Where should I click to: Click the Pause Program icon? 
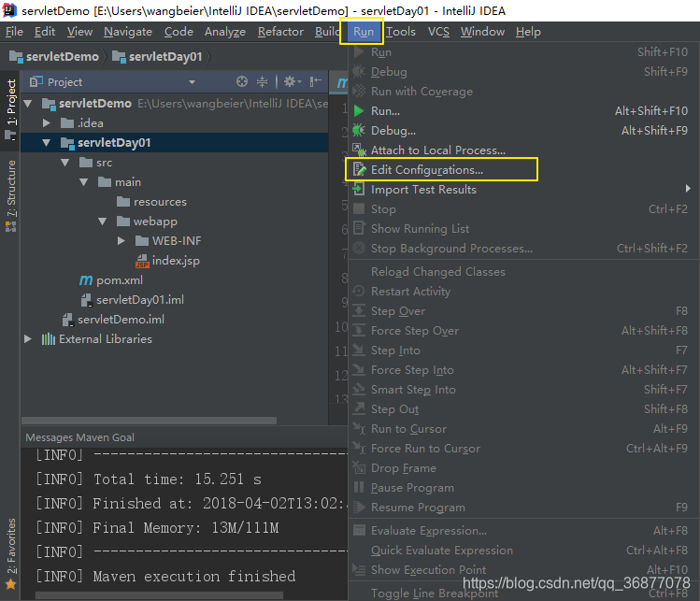(359, 488)
